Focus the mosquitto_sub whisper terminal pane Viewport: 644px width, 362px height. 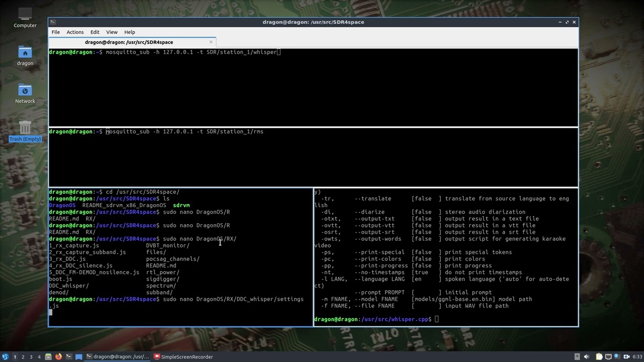coord(312,88)
